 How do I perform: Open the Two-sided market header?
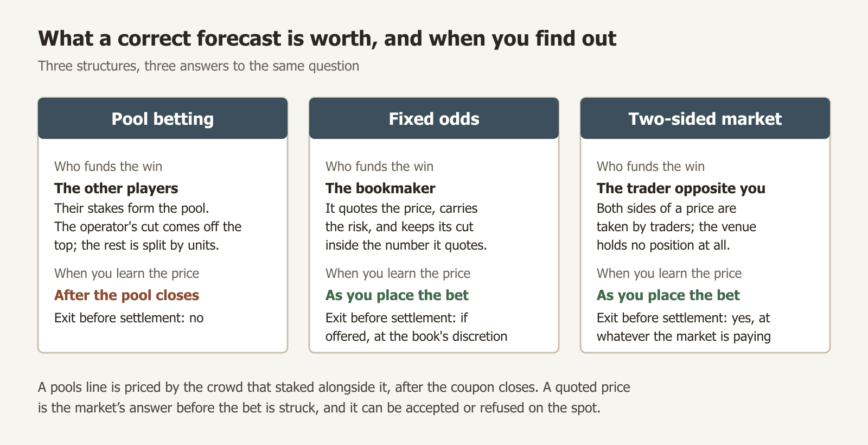coord(705,118)
